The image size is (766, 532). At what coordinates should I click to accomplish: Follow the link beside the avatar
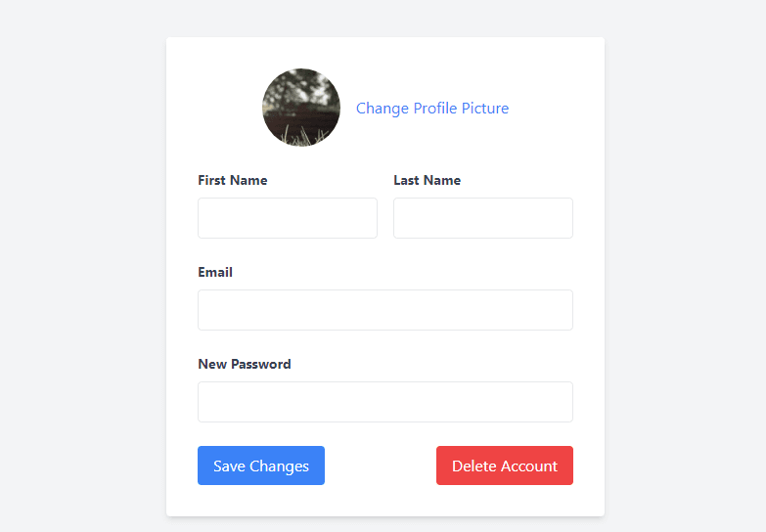tap(432, 109)
